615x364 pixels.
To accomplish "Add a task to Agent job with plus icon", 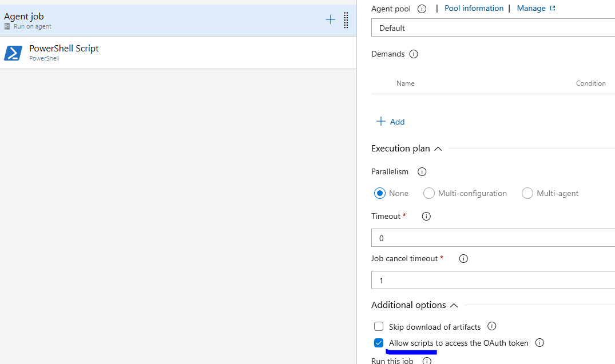I will click(x=330, y=19).
